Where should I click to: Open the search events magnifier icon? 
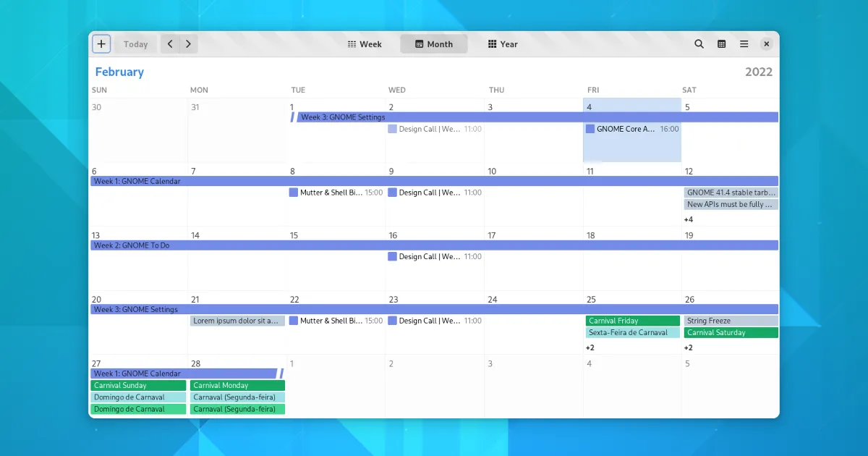click(699, 44)
